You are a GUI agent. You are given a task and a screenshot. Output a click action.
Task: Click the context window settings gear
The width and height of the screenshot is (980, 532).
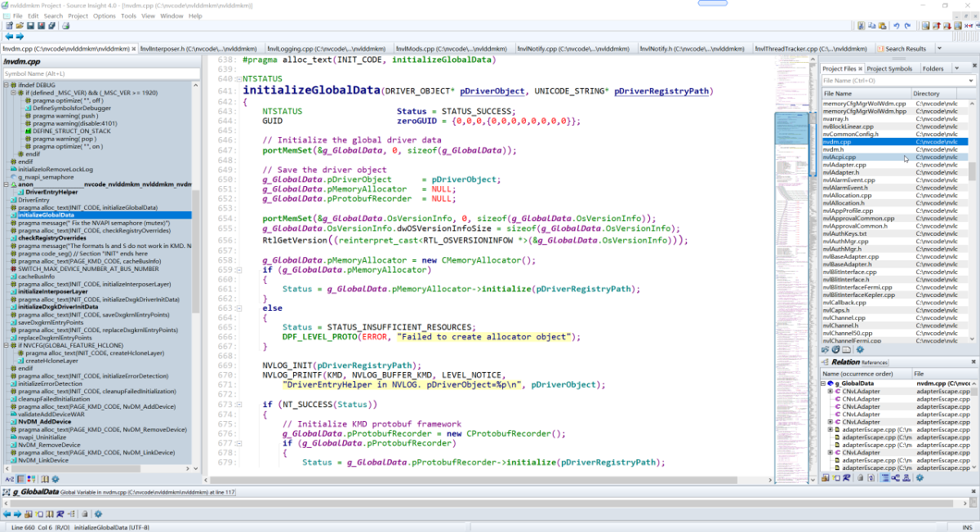click(98, 514)
